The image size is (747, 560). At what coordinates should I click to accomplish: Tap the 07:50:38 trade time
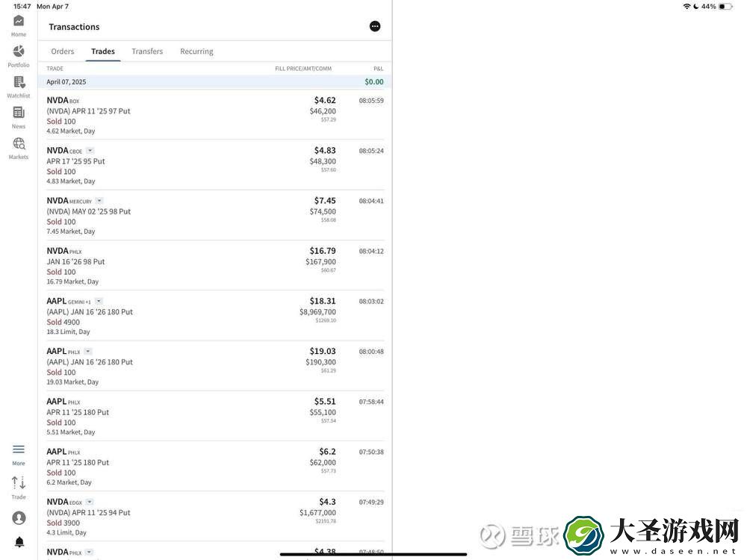click(x=371, y=452)
